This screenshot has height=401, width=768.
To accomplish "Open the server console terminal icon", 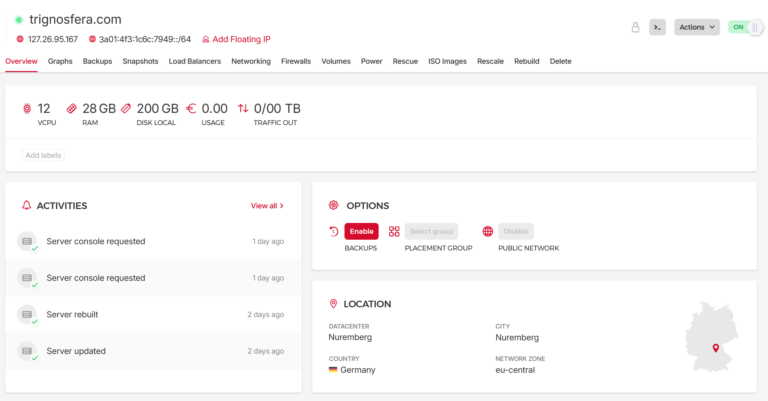I will click(x=657, y=27).
